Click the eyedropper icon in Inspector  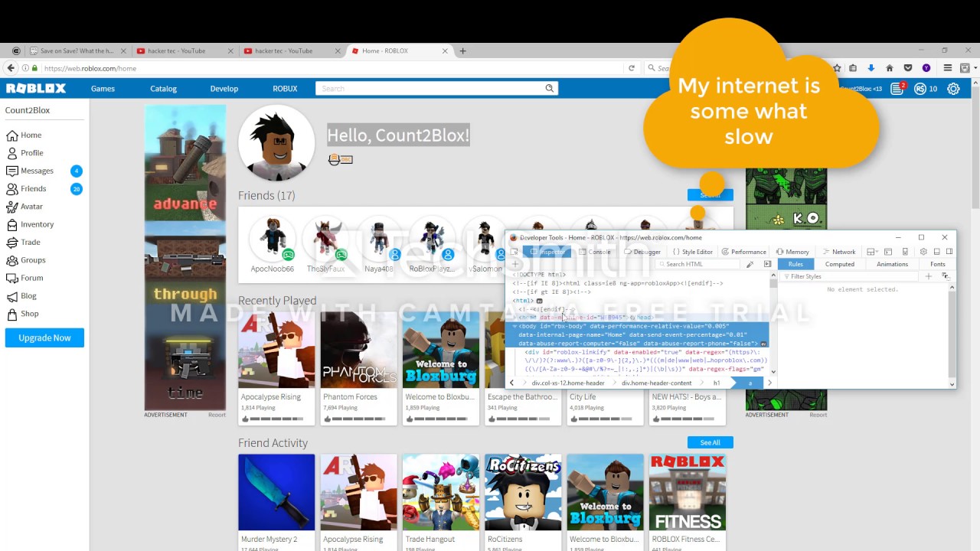[750, 264]
